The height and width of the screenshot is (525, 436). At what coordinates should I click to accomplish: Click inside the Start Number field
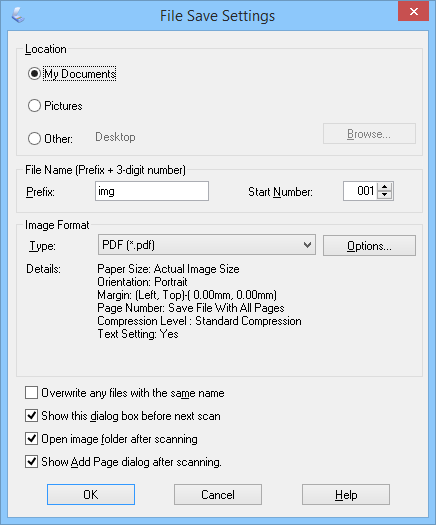tap(361, 191)
